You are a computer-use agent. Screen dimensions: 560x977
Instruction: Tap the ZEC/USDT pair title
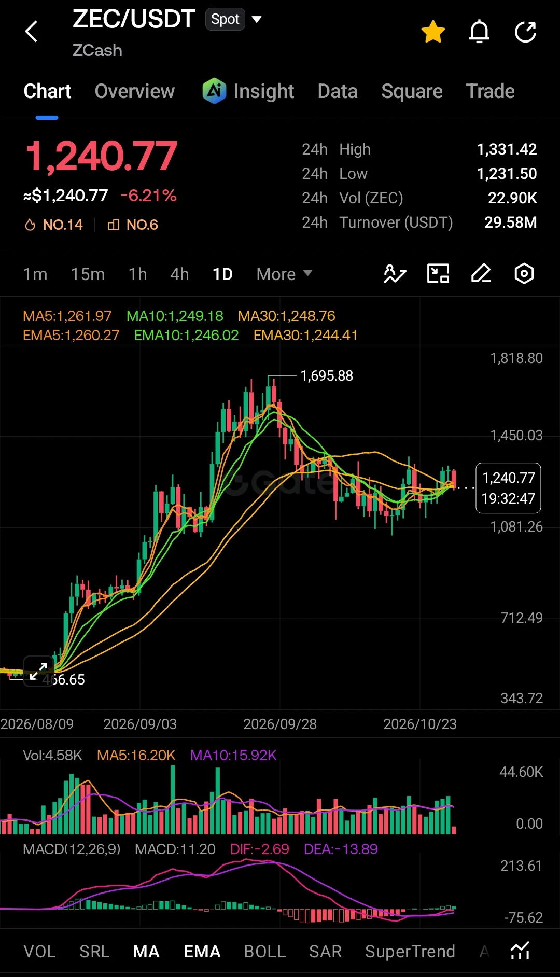[134, 20]
